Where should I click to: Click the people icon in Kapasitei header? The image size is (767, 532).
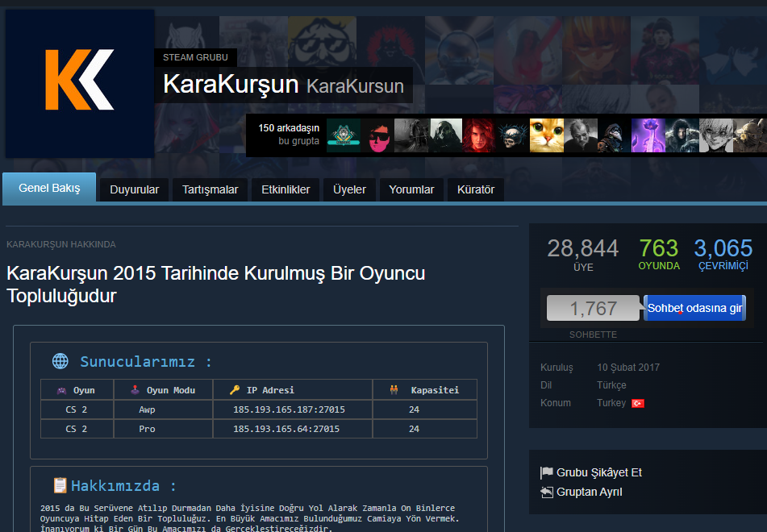pyautogui.click(x=394, y=389)
